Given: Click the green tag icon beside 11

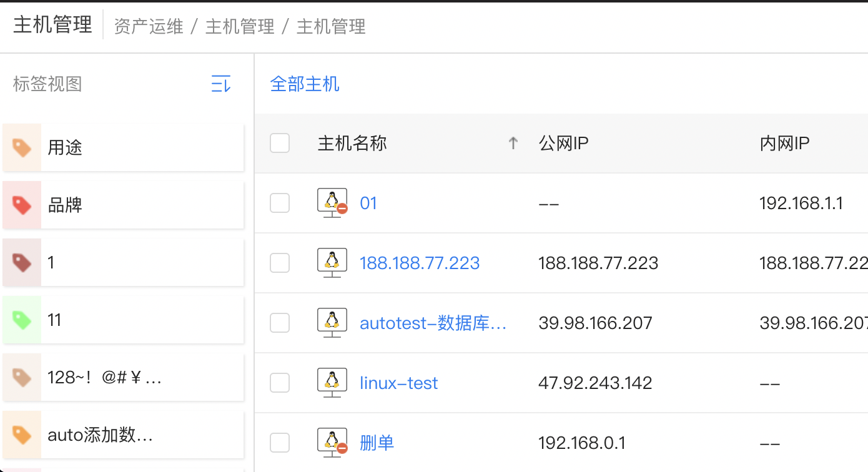Looking at the screenshot, I should [x=22, y=320].
